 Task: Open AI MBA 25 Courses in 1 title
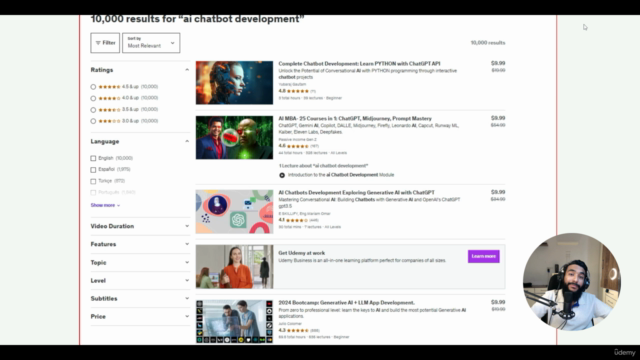coord(355,118)
